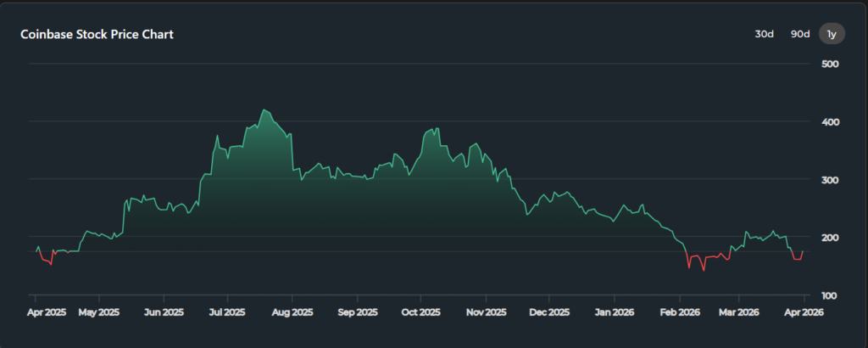Click the 500 price axis label
The image size is (868, 348).
pyautogui.click(x=830, y=65)
